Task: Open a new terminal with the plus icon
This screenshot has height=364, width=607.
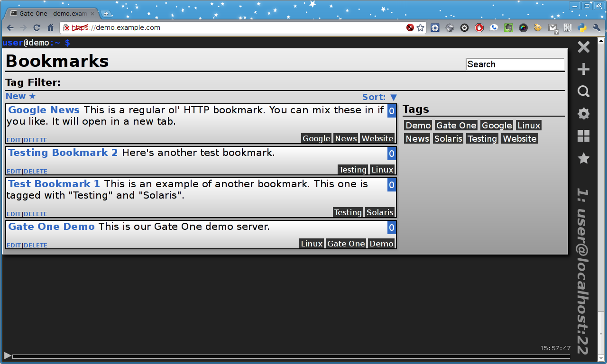Action: coord(583,69)
